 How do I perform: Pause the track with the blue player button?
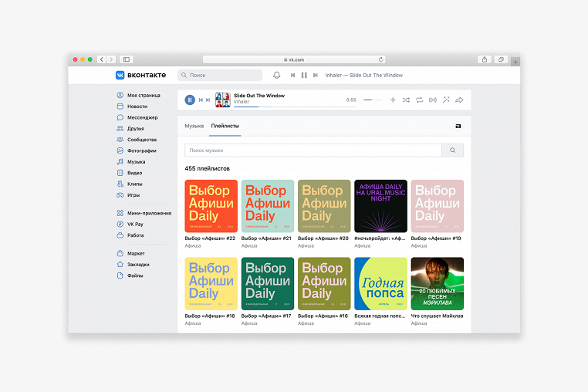(190, 100)
